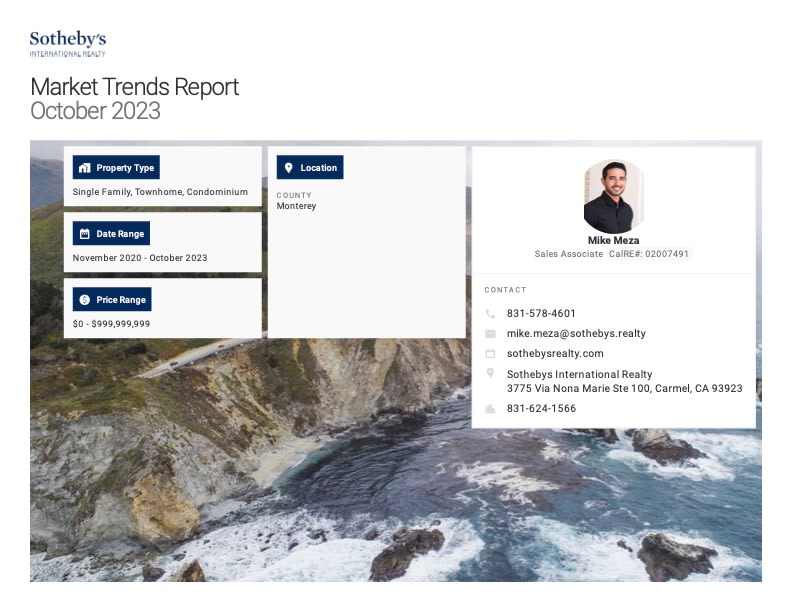Click the house icon in Property Type
The image size is (792, 612).
85,168
